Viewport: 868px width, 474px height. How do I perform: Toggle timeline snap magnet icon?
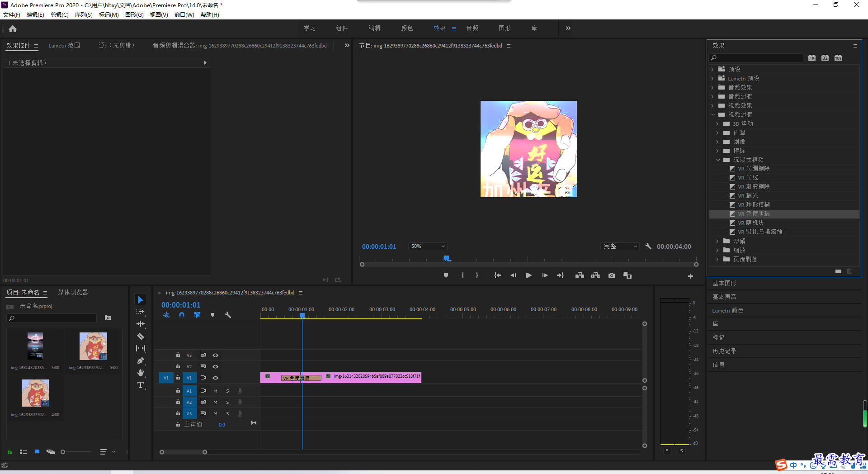(x=181, y=315)
